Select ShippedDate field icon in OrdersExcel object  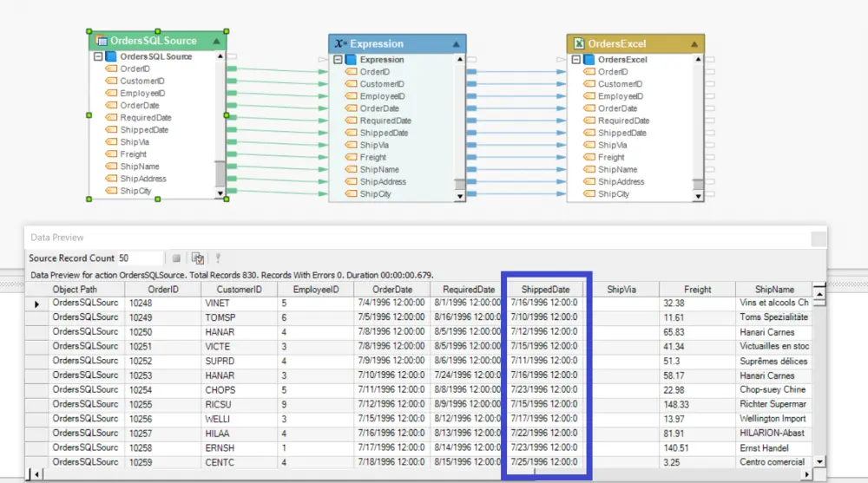click(589, 132)
